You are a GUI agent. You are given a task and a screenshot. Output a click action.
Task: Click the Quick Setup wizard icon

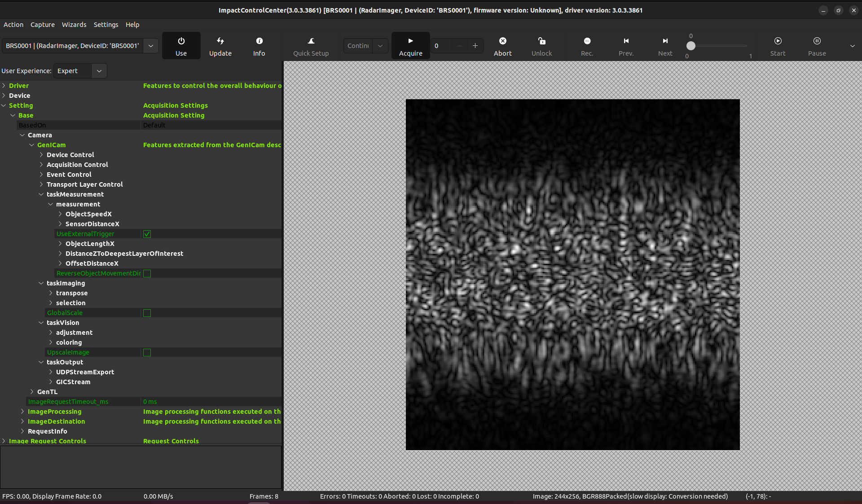(311, 41)
